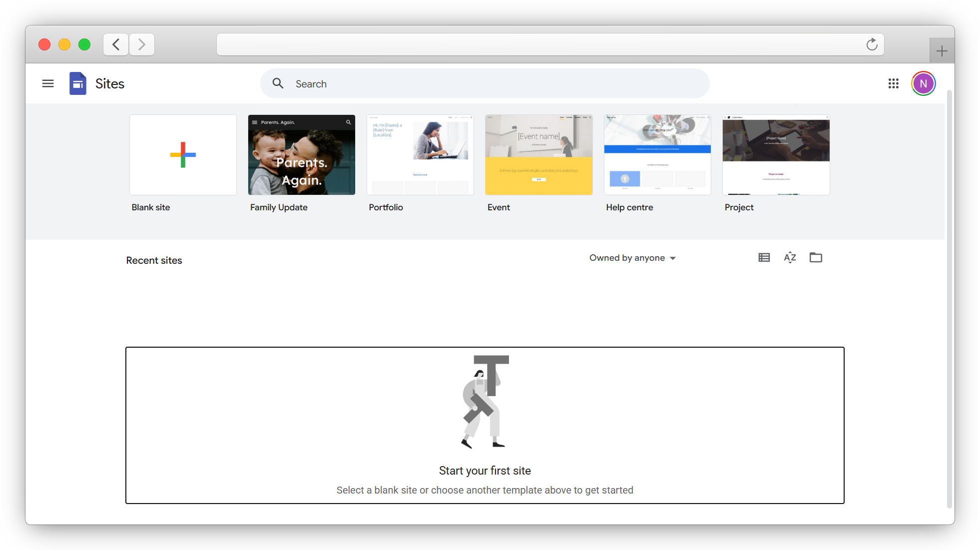Screen dimensions: 980x550
Task: Select the Help centre template
Action: pyautogui.click(x=657, y=154)
